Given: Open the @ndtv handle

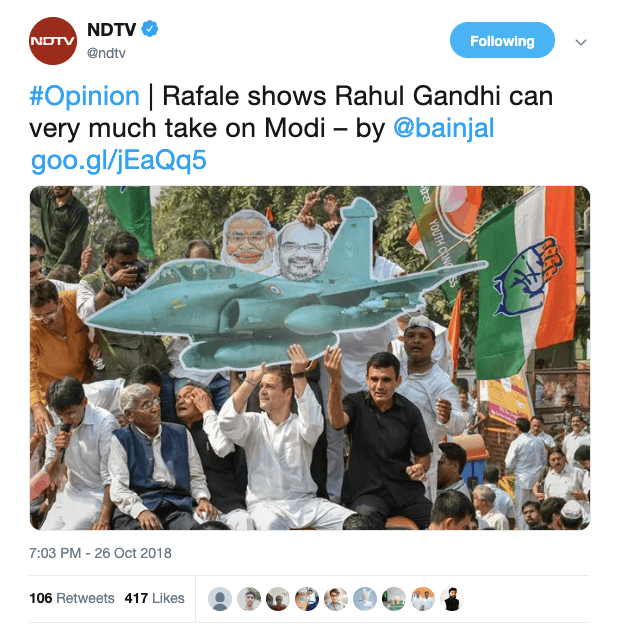Looking at the screenshot, I should point(106,53).
